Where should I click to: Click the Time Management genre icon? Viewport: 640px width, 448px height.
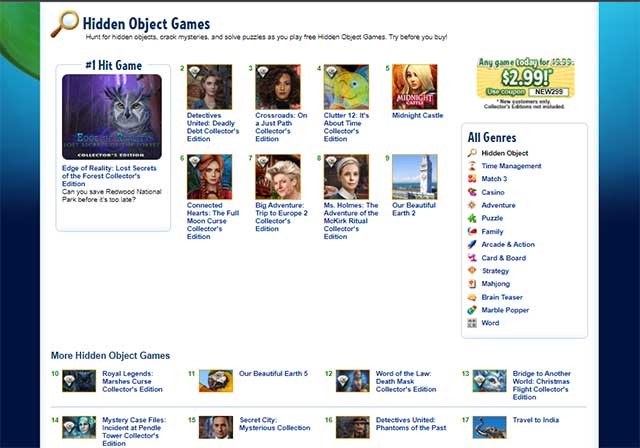coord(472,166)
